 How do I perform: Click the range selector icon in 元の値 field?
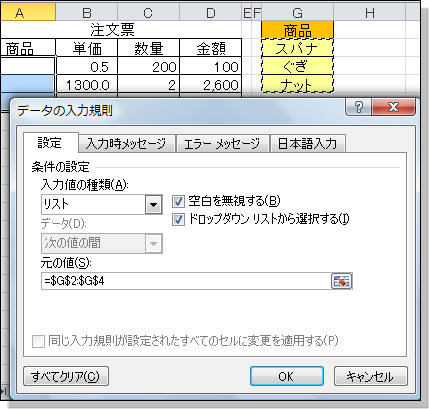(x=341, y=281)
